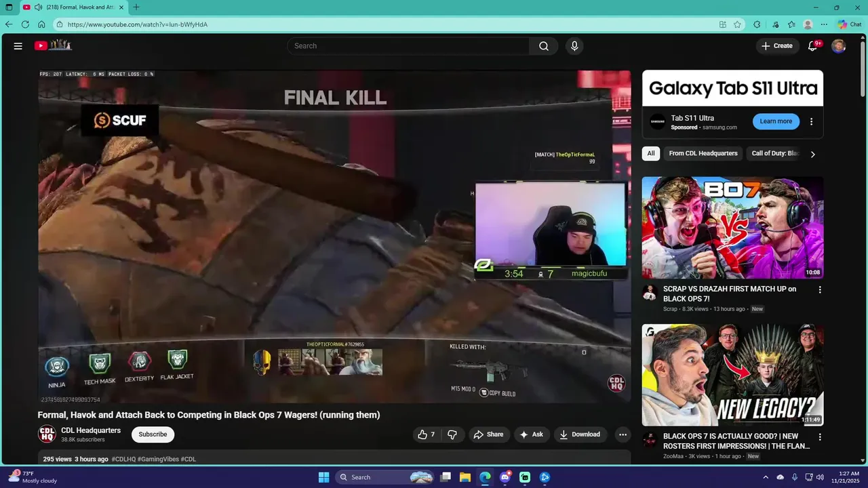The width and height of the screenshot is (868, 488).
Task: Open Windows Start menu
Action: (323, 477)
